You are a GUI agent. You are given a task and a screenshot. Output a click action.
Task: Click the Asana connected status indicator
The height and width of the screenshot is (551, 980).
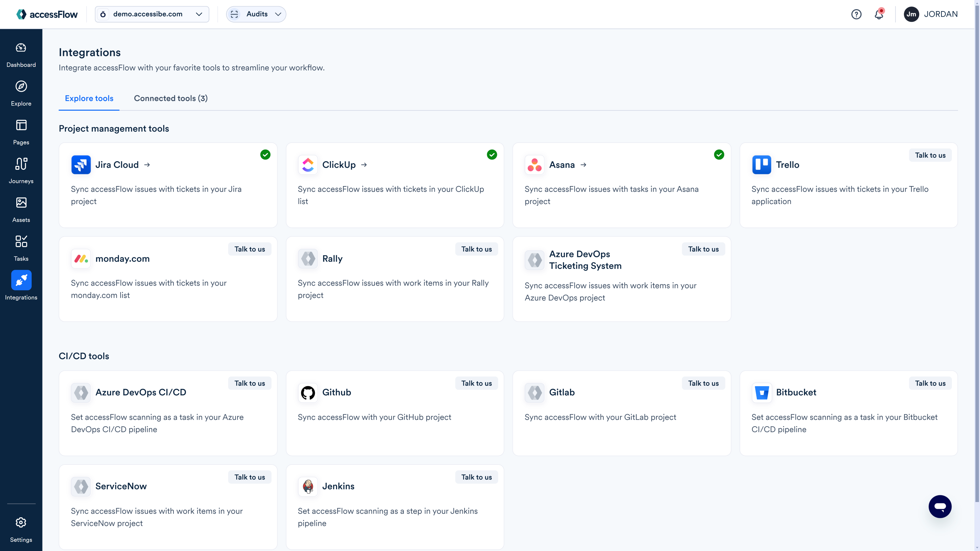pos(719,154)
